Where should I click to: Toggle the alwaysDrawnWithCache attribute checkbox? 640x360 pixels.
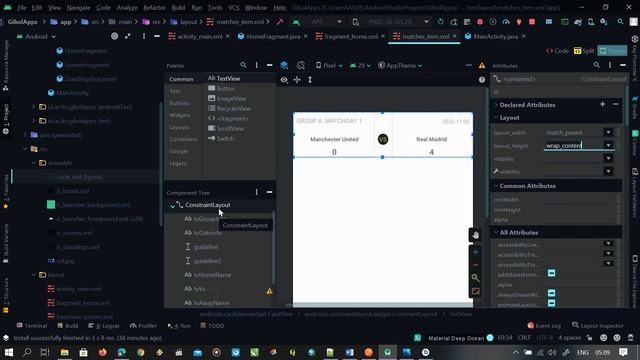pos(551,293)
